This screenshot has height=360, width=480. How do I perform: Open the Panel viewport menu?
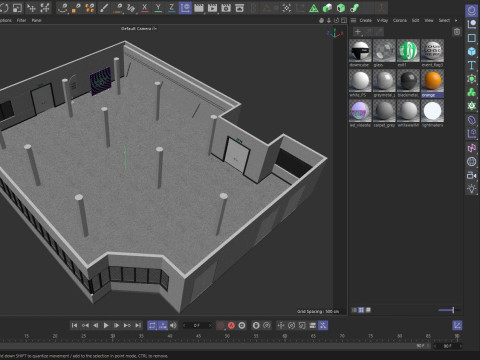[36, 20]
